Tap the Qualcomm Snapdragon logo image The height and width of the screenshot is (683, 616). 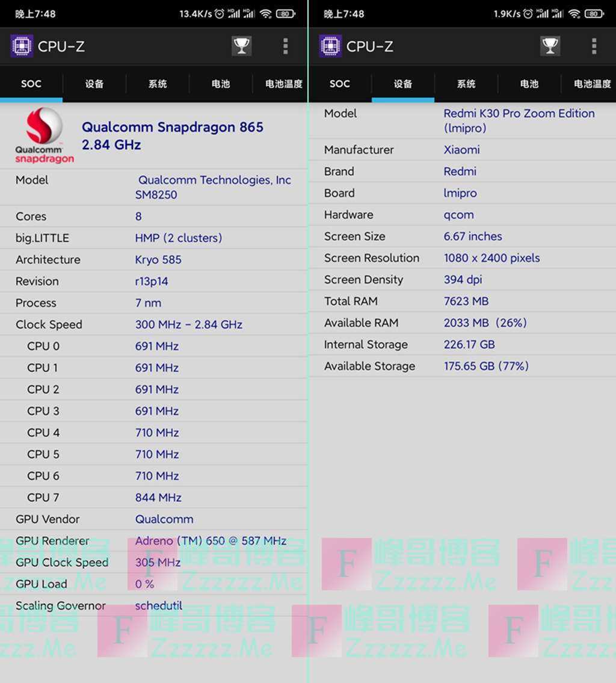click(x=44, y=135)
